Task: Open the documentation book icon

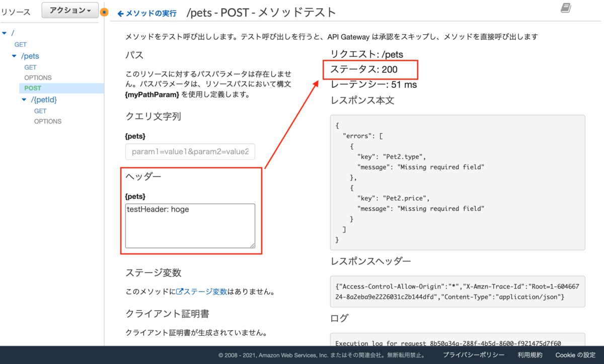Action: coord(566,8)
